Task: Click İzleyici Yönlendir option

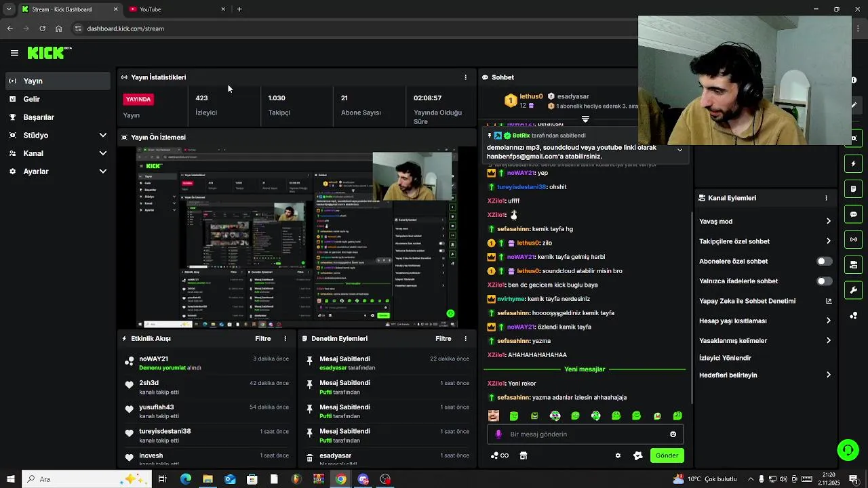Action: click(725, 358)
